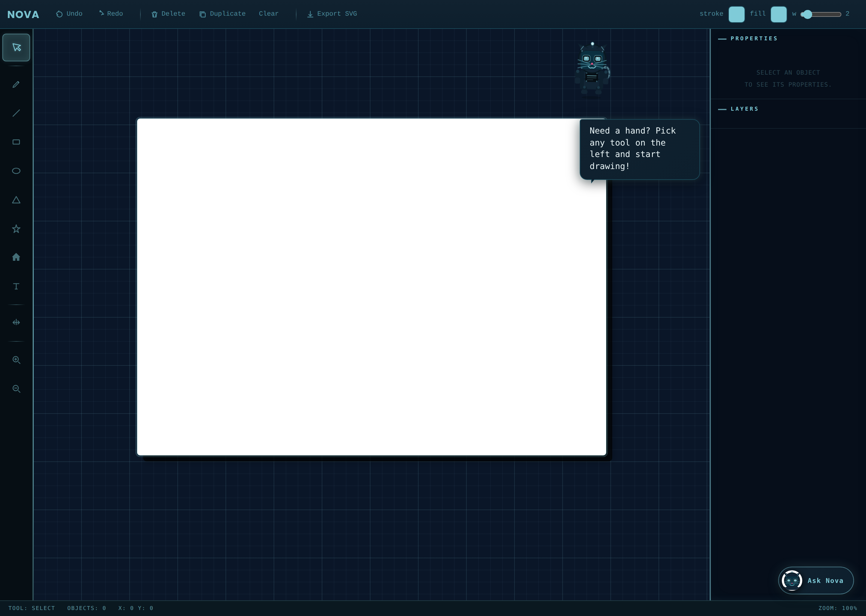Click Redo in the top toolbar
This screenshot has height=616, width=866.
[111, 14]
